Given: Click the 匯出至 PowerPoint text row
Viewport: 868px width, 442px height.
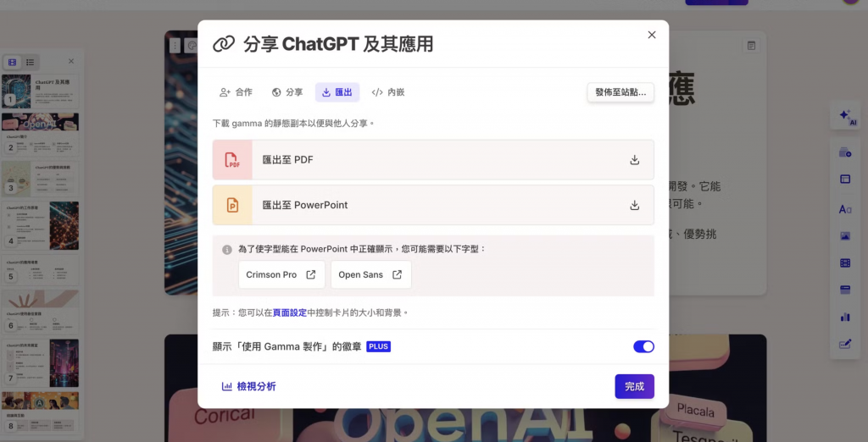Looking at the screenshot, I should click(x=433, y=205).
